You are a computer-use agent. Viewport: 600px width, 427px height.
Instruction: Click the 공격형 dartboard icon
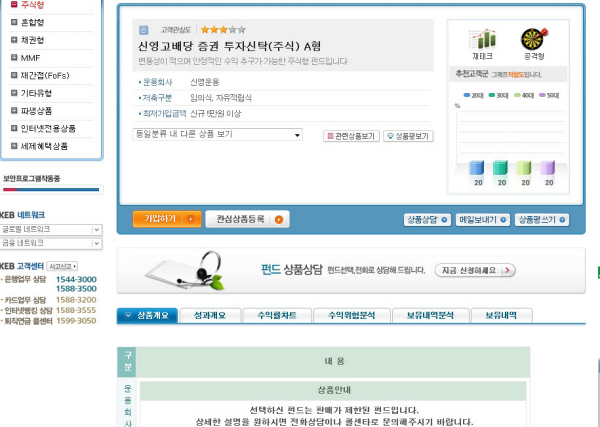point(534,39)
